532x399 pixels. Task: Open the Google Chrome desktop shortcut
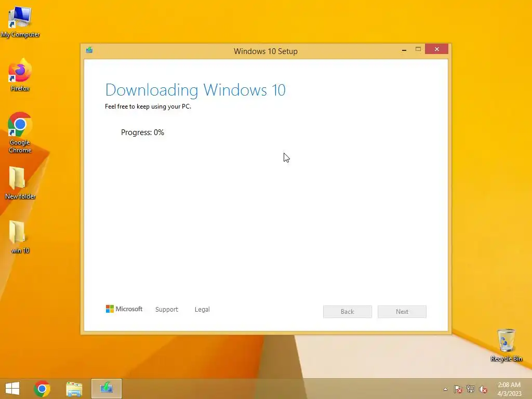[x=20, y=132]
